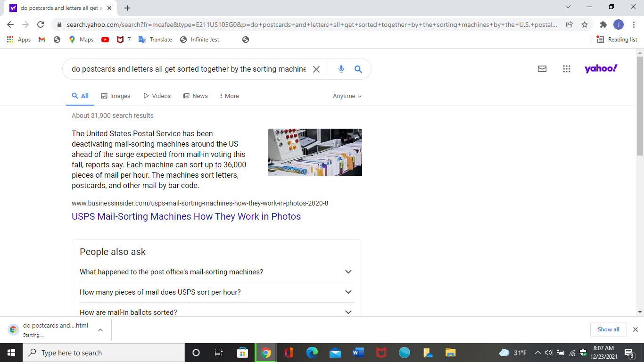Expand "How are mail-in ballots sorted?"
The height and width of the screenshot is (362, 644).
217,312
